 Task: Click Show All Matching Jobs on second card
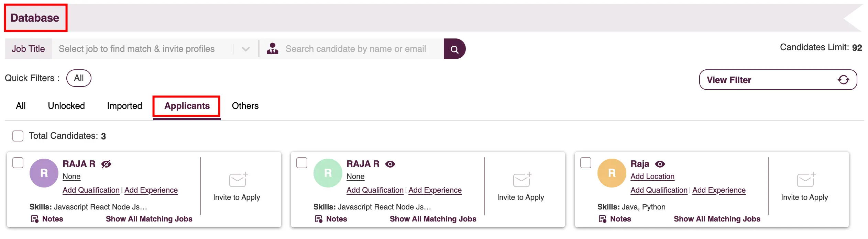(433, 219)
